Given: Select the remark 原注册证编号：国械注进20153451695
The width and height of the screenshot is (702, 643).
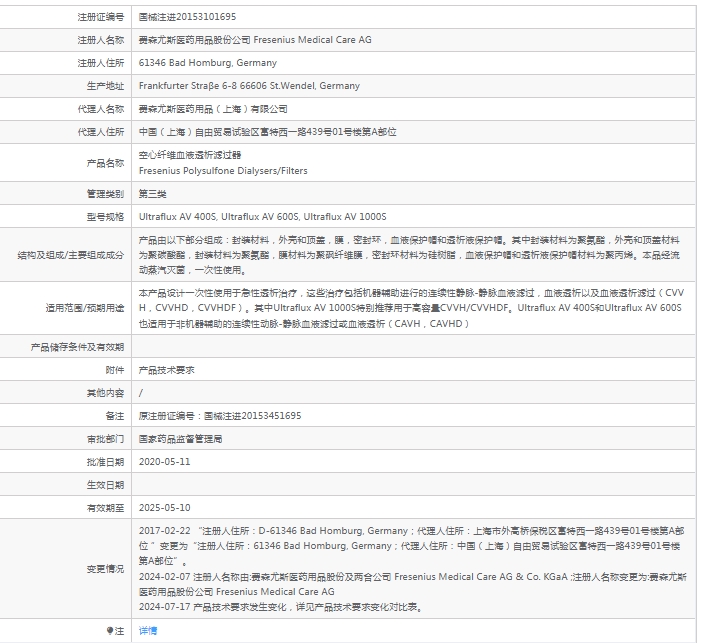Looking at the screenshot, I should point(220,416).
